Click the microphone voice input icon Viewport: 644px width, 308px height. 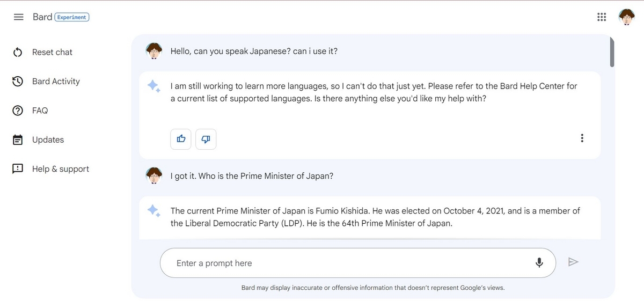coord(539,262)
